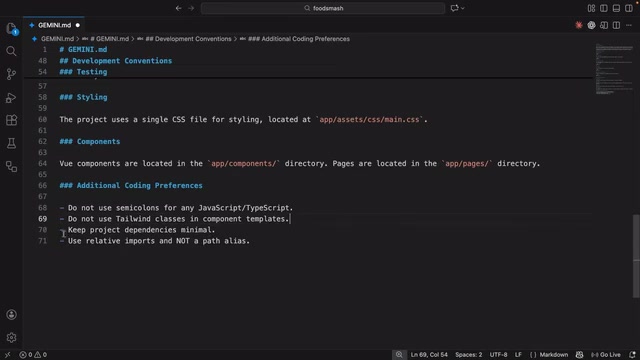Click GEMINI.md file in breadcrumb

[x=57, y=39]
